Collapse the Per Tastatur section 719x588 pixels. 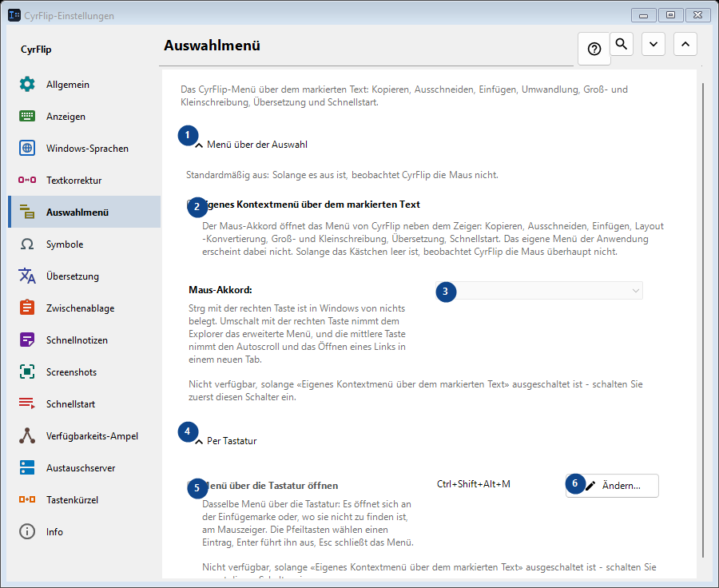pyautogui.click(x=199, y=441)
